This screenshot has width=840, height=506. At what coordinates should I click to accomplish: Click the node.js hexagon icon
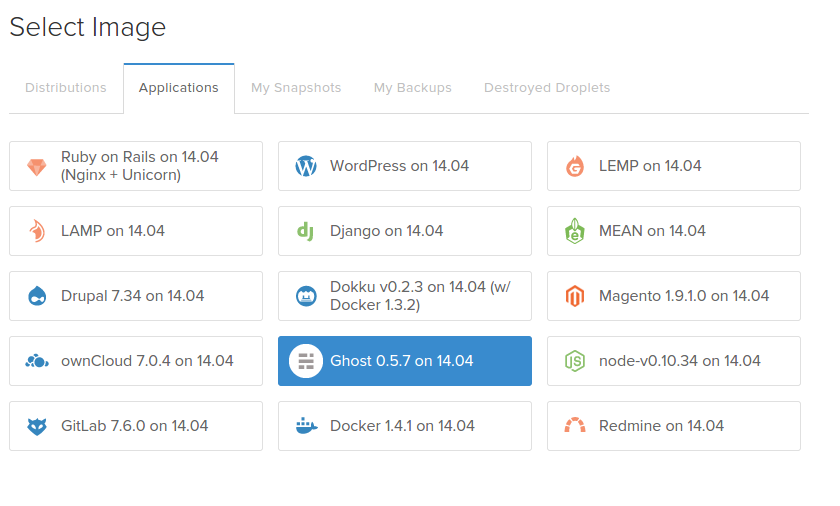(575, 361)
